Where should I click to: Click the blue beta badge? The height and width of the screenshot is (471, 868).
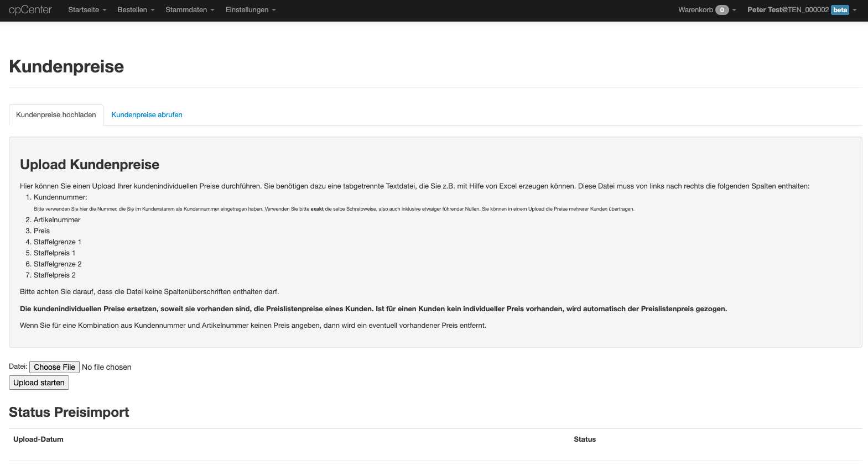pos(840,10)
